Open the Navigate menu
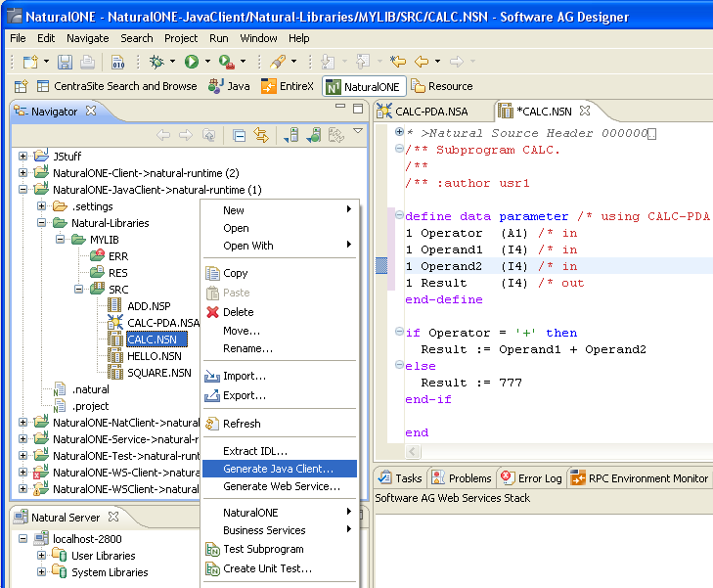The width and height of the screenshot is (713, 588). tap(88, 38)
